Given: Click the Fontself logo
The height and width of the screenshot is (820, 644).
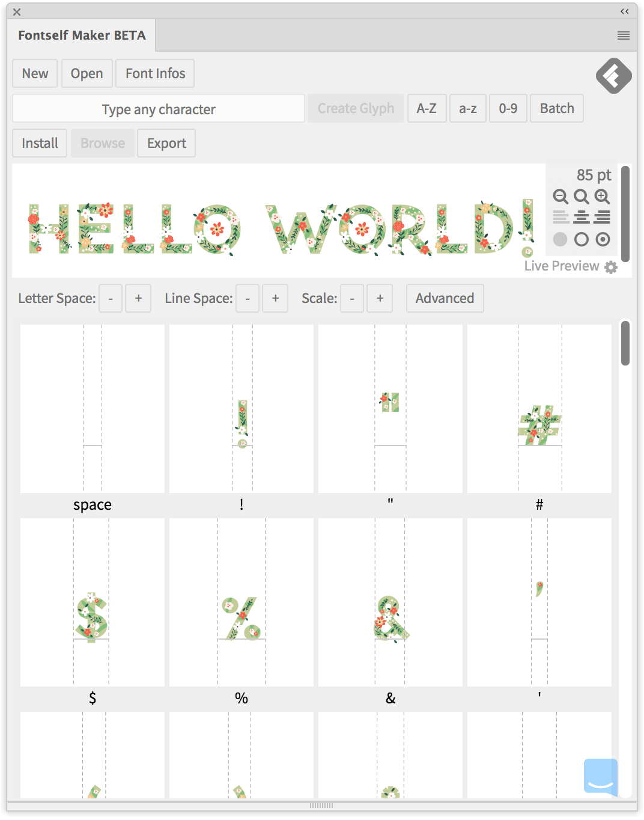Looking at the screenshot, I should point(613,76).
